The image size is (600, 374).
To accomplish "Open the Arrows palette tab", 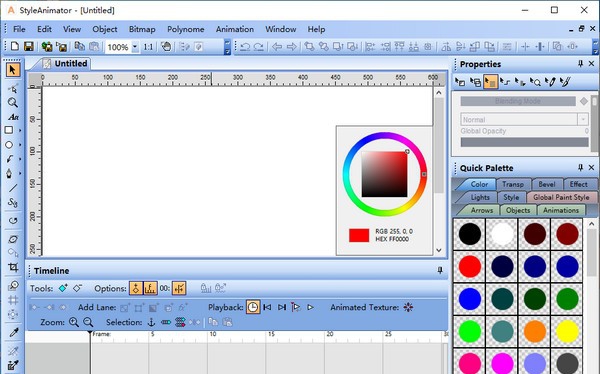I will (482, 210).
